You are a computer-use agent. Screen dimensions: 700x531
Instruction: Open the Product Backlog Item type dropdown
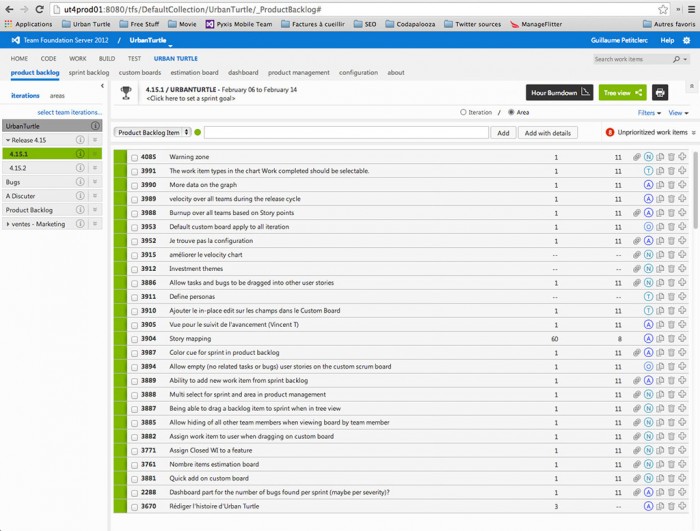coord(152,132)
